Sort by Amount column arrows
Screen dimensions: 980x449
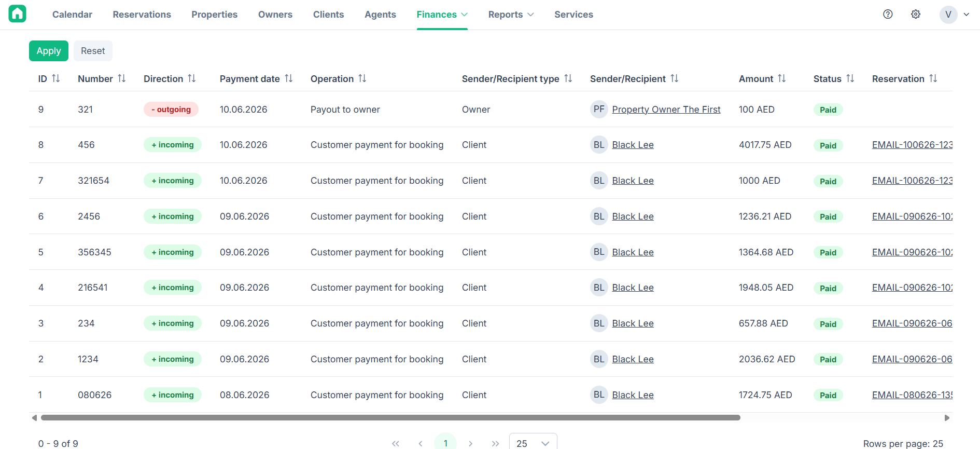pyautogui.click(x=782, y=78)
